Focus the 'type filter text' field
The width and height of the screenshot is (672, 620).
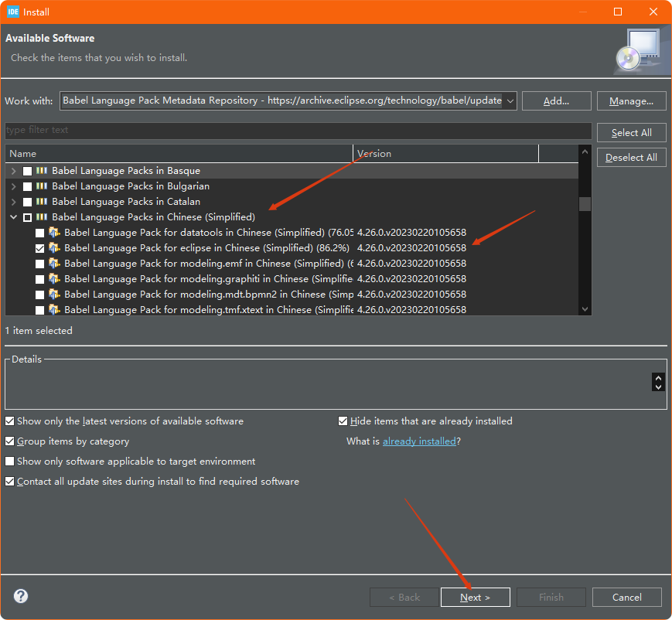pos(298,130)
